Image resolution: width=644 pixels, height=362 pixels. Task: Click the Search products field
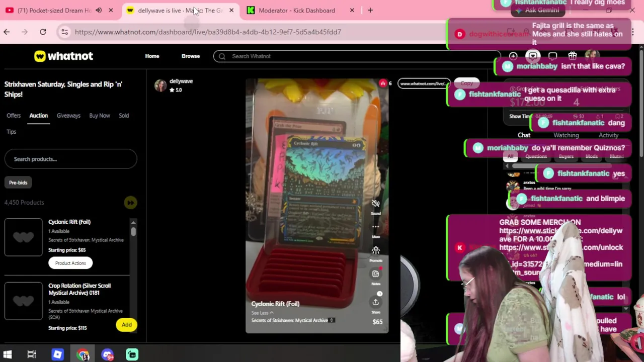tap(70, 159)
